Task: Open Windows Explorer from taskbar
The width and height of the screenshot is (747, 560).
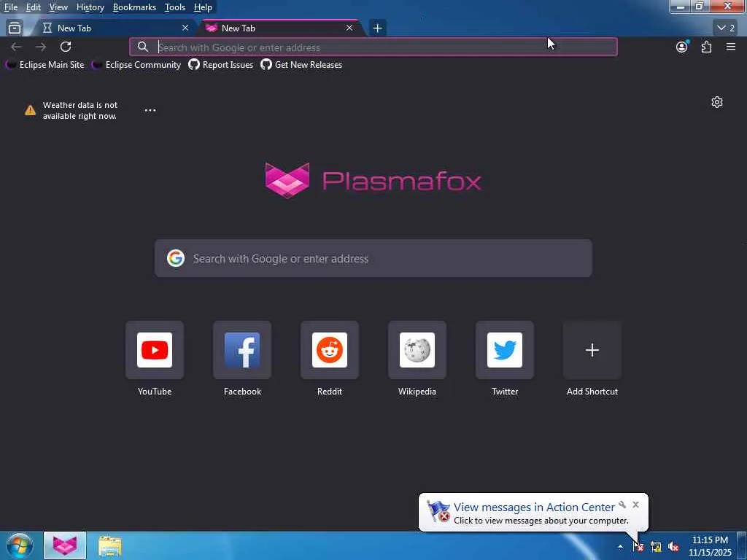Action: tap(110, 545)
